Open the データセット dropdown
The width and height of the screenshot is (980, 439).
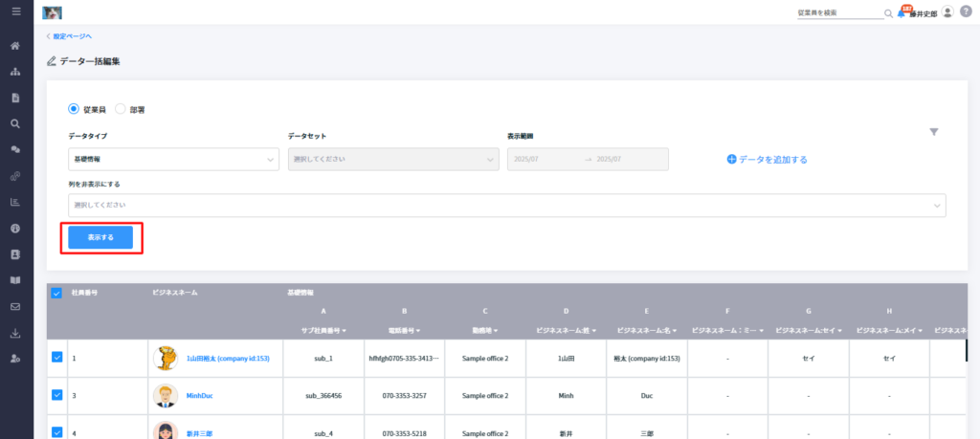tap(393, 159)
